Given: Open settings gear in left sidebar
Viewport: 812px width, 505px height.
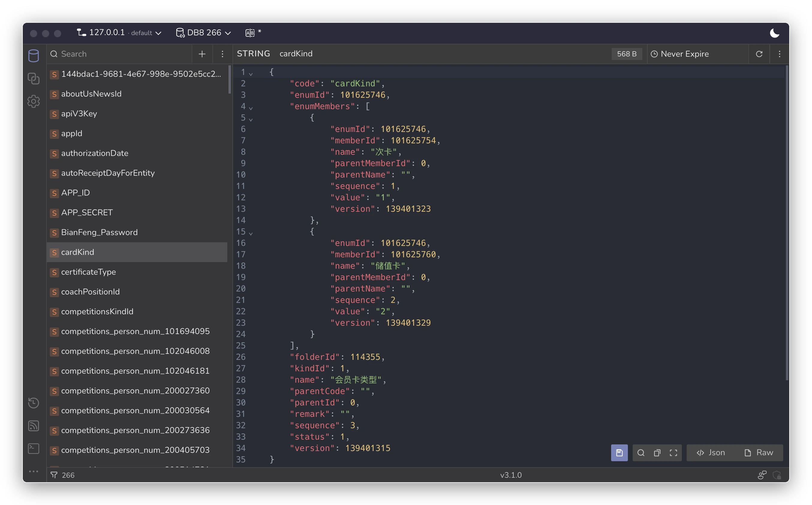Looking at the screenshot, I should click(33, 101).
